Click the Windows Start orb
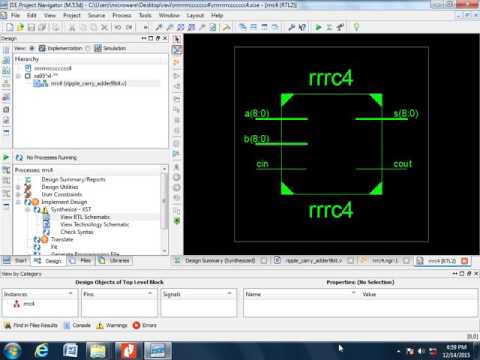The height and width of the screenshot is (360, 480). [11, 351]
